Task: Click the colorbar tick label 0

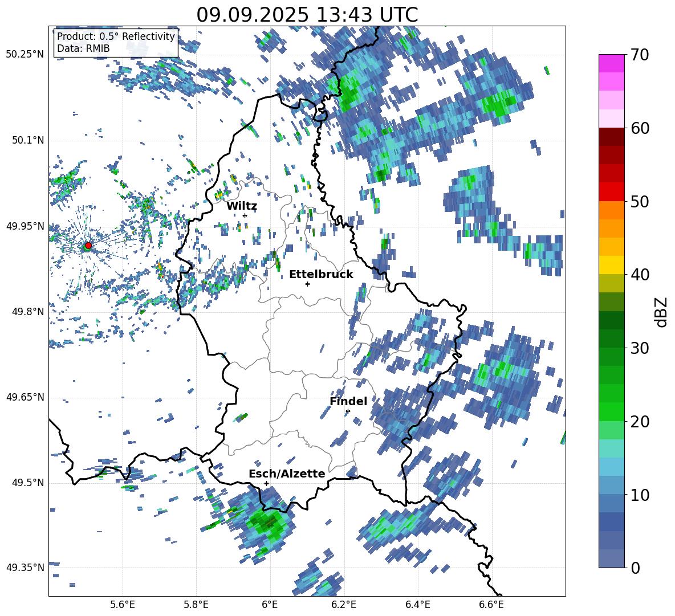Action: coord(635,568)
